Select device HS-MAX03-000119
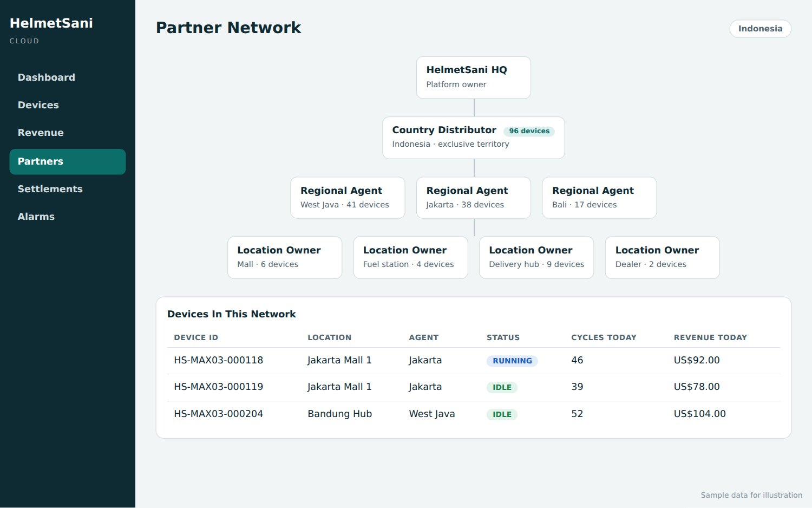This screenshot has height=508, width=812. coord(218,387)
